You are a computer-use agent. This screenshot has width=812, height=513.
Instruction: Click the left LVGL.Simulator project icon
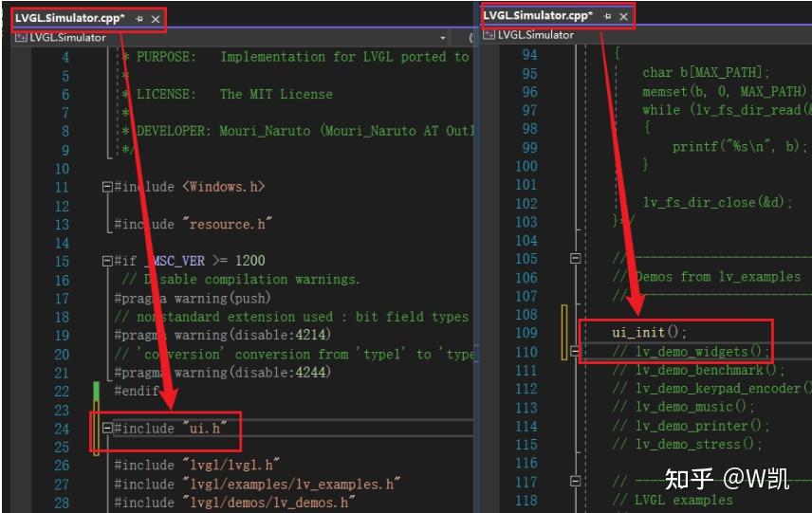coord(21,37)
